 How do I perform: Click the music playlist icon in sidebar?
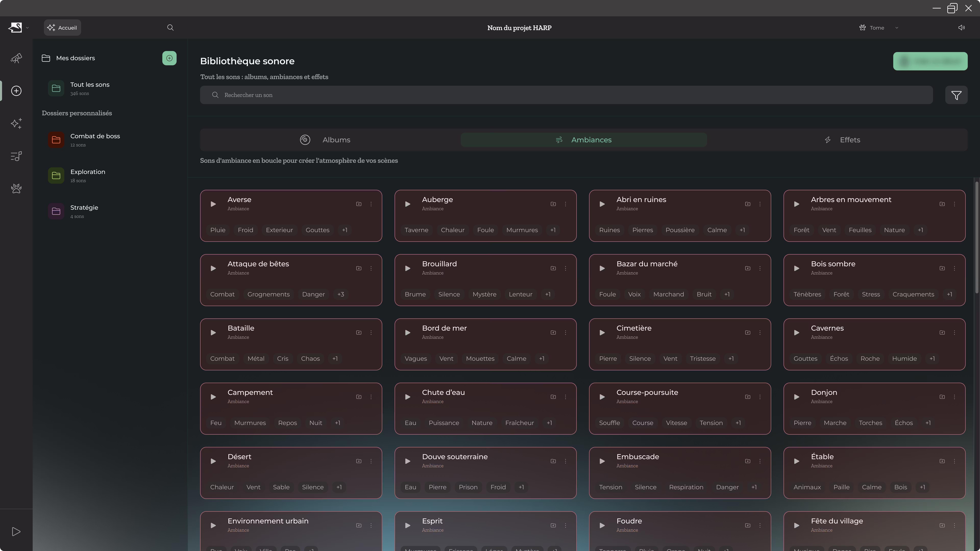pos(16,156)
